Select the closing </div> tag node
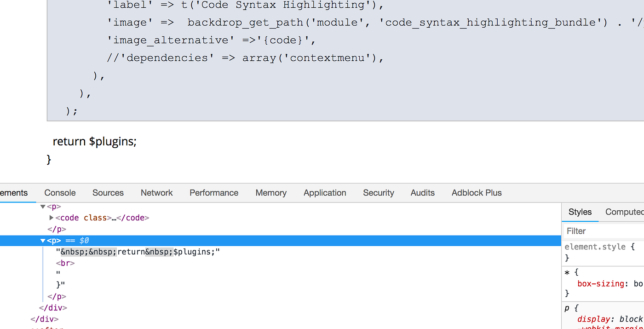Viewport: 644px width, 329px height. 52,307
